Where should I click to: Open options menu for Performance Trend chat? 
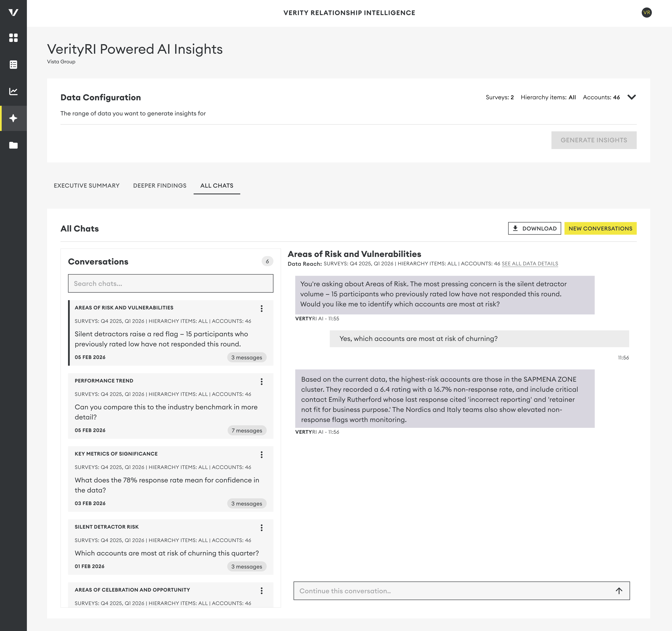click(261, 382)
